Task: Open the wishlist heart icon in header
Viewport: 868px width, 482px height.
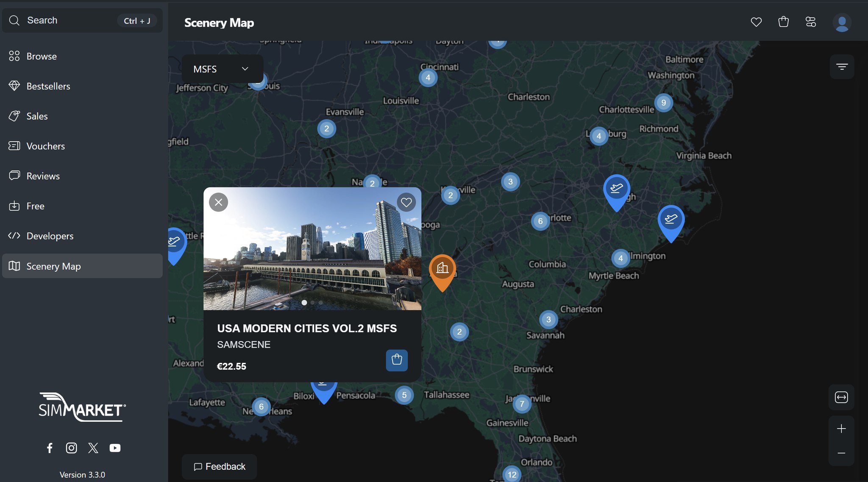Action: [756, 22]
